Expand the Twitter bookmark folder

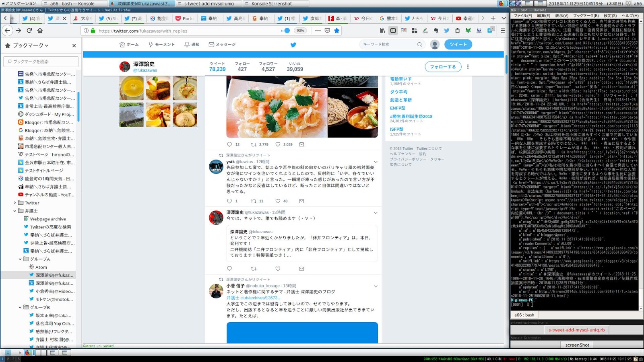pyautogui.click(x=15, y=203)
